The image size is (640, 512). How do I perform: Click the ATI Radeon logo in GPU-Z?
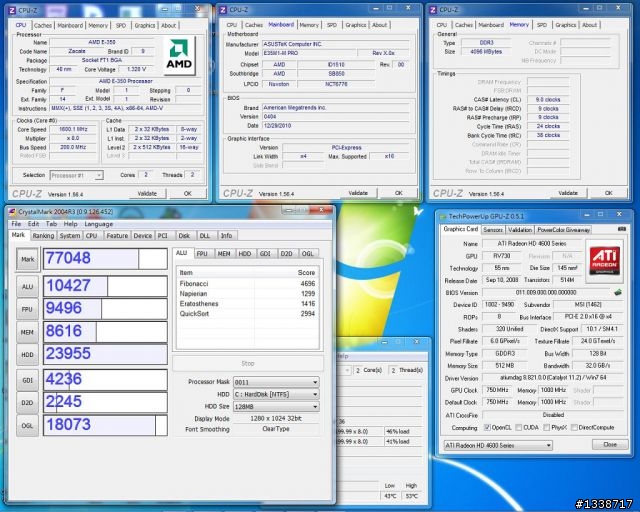(x=604, y=261)
